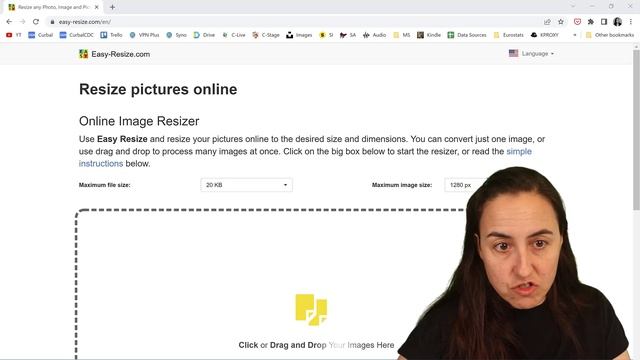Click the Drag and Drop images text
640x360 pixels.
[x=316, y=345]
